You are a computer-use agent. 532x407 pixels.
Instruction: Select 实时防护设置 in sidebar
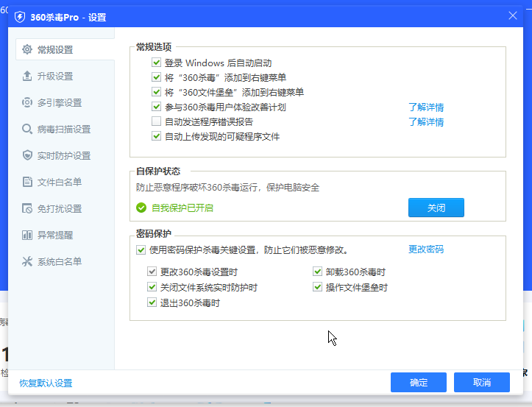point(65,155)
